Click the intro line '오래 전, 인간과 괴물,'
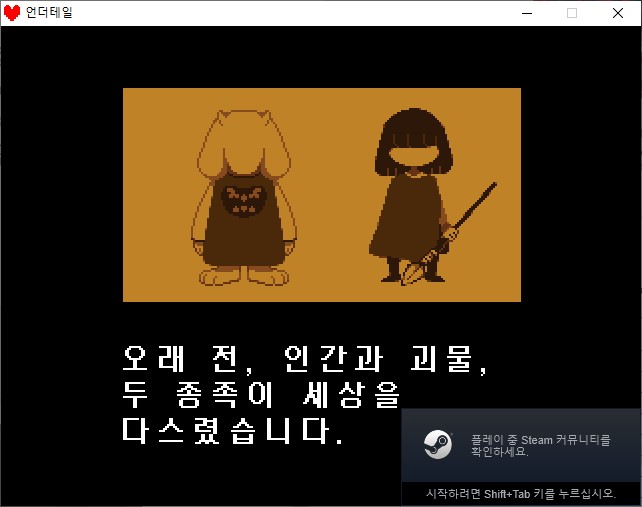Screen dimensions: 642x507 (x=305, y=360)
